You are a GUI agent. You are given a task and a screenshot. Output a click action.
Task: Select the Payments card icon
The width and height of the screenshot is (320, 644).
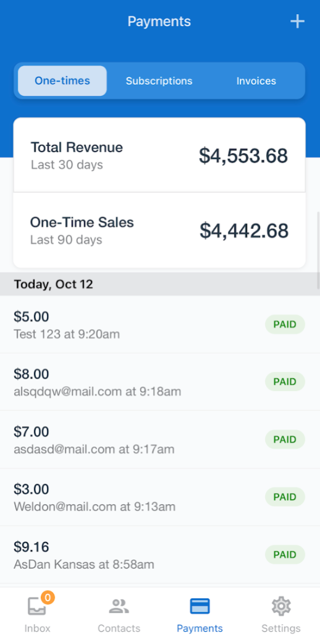pyautogui.click(x=200, y=606)
